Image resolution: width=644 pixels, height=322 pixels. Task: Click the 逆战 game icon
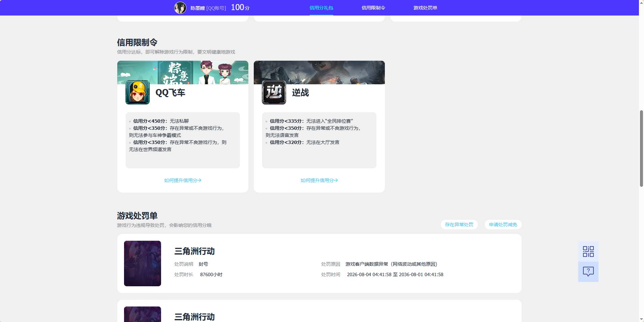[x=274, y=92]
